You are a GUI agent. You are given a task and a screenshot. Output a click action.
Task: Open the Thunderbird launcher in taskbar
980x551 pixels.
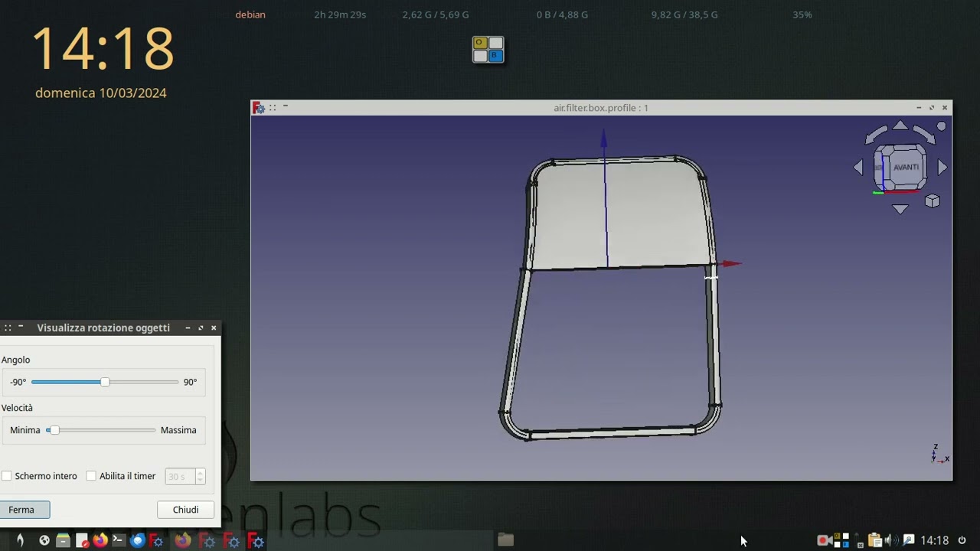(138, 540)
